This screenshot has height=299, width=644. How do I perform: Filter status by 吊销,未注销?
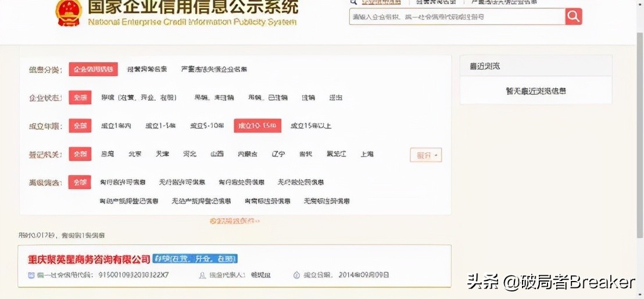214,98
